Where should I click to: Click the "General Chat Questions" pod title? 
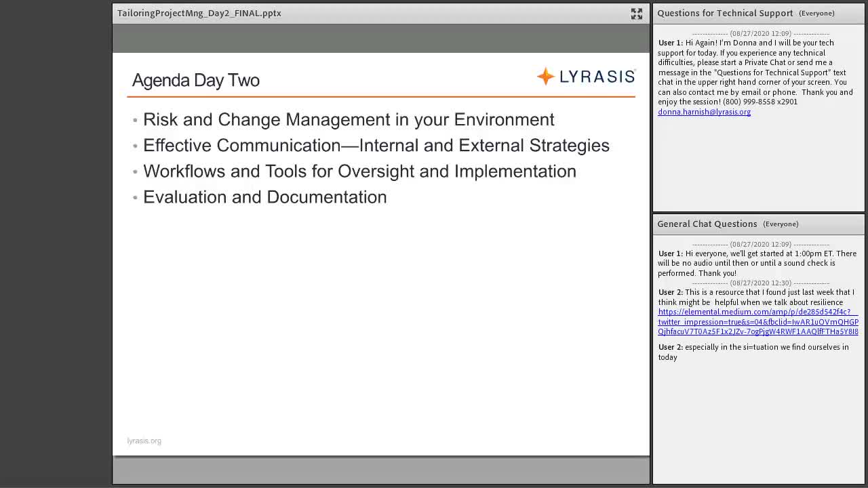click(707, 224)
